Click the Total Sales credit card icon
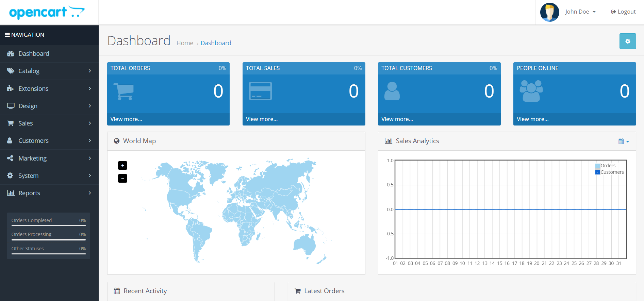The image size is (644, 301). pos(260,91)
